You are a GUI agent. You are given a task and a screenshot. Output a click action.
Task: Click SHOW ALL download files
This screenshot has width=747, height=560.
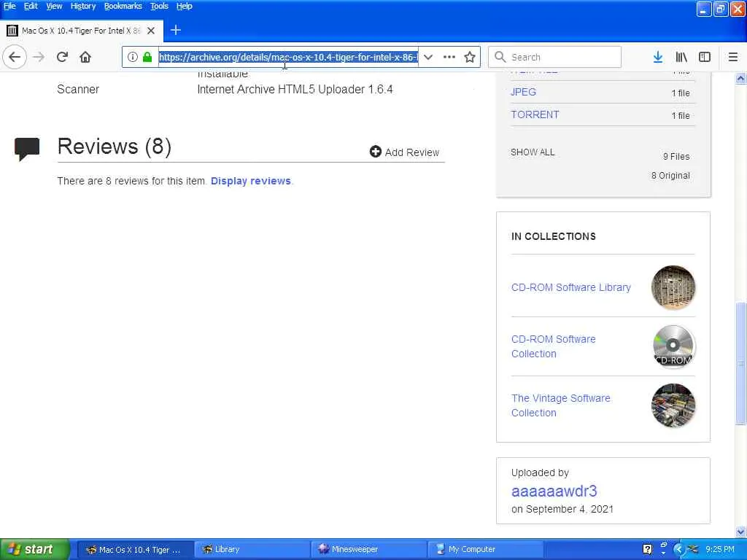(x=533, y=152)
